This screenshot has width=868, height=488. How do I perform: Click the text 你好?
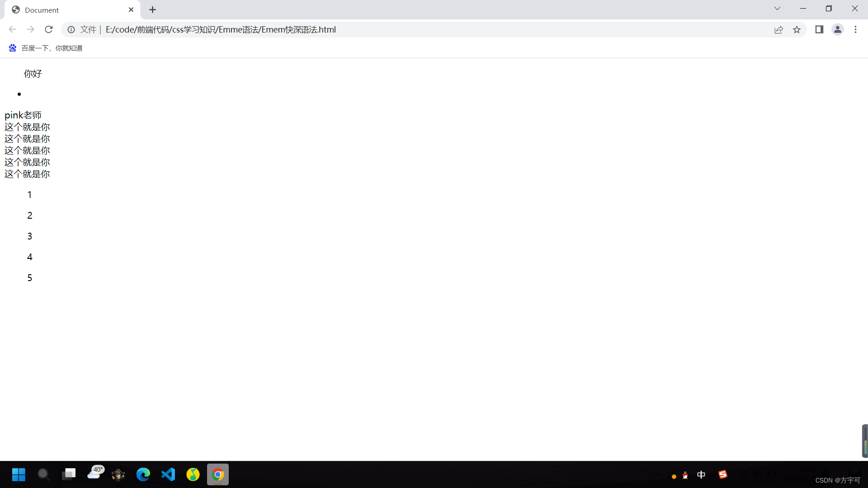click(33, 74)
